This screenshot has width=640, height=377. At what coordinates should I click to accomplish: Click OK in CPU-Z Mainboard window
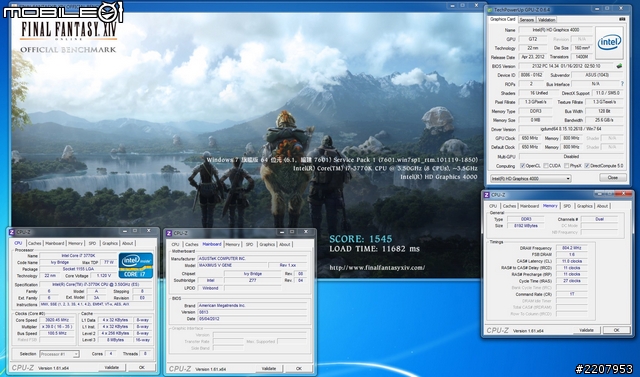click(x=299, y=368)
